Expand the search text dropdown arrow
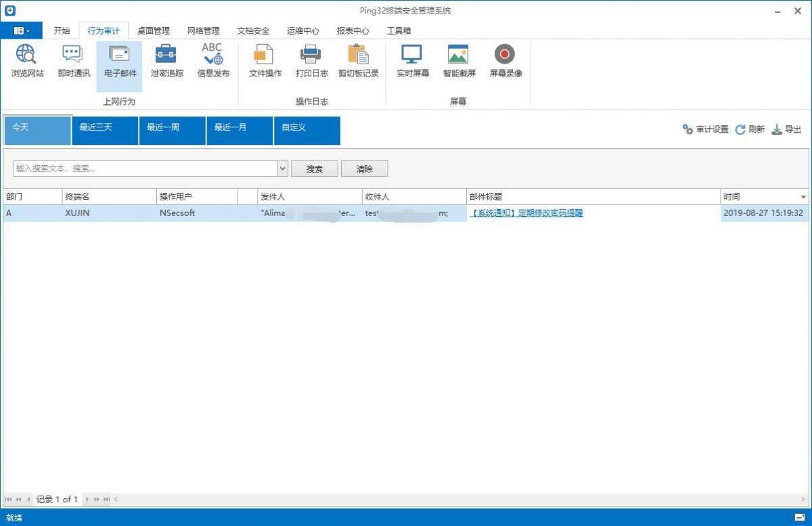This screenshot has height=526, width=812. [283, 169]
